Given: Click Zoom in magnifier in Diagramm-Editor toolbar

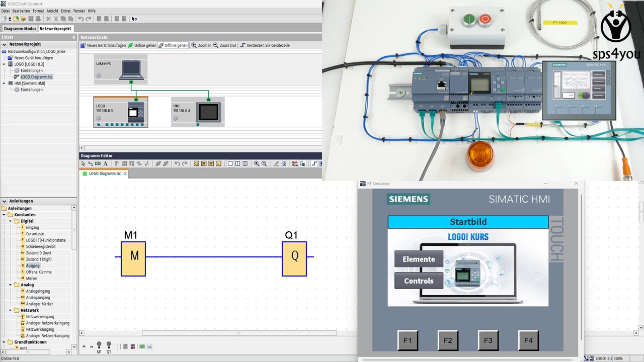Looking at the screenshot, I should [257, 163].
